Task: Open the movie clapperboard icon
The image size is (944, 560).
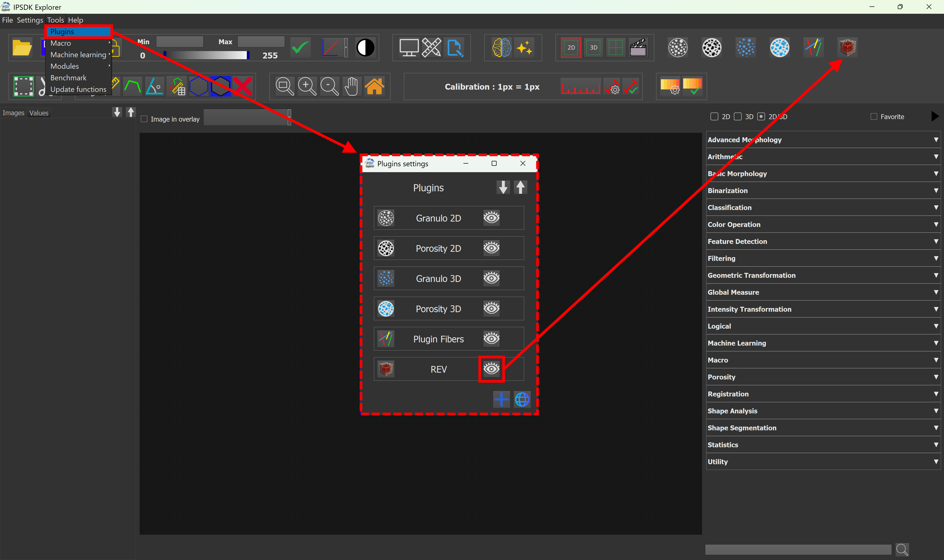Action: pos(638,48)
